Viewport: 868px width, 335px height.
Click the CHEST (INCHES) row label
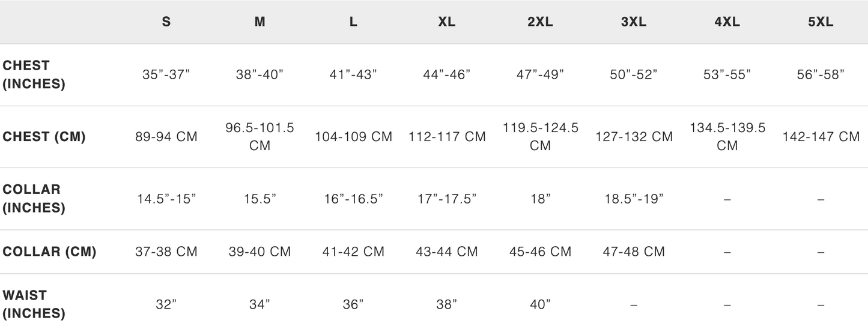click(34, 74)
